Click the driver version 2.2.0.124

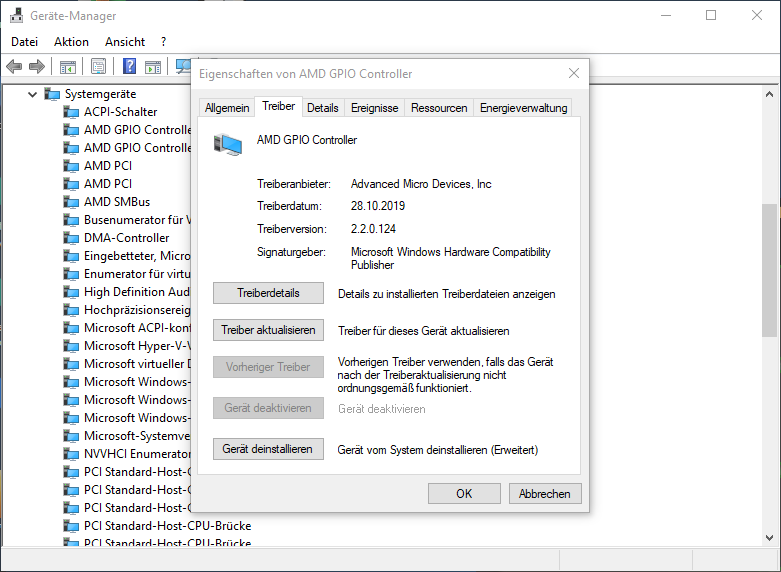point(373,229)
